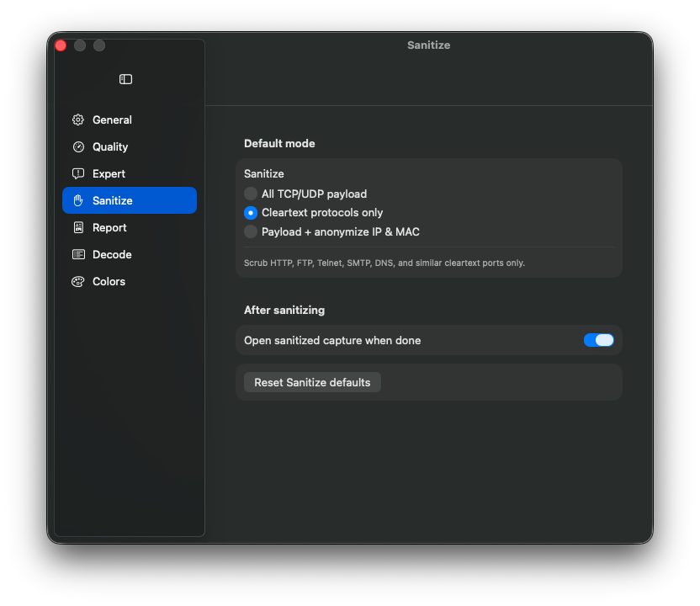Click the Colors palette icon

(78, 282)
